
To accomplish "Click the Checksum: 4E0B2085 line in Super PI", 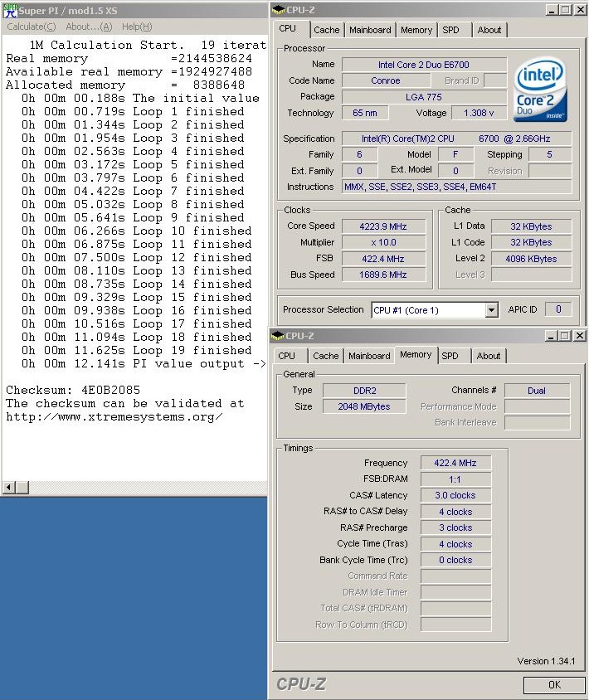I will (x=73, y=390).
